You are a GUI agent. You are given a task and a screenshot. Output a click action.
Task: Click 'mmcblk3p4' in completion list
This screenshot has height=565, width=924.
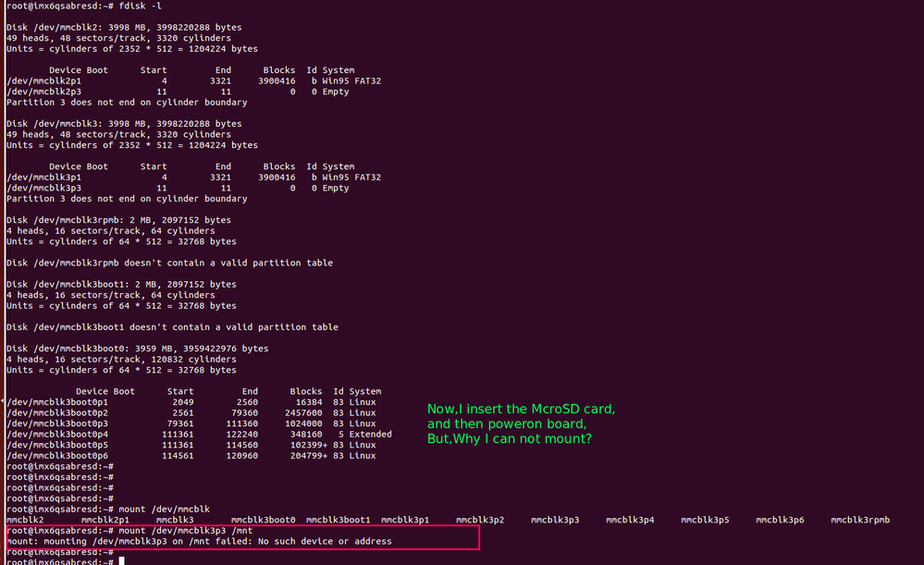pyautogui.click(x=630, y=520)
